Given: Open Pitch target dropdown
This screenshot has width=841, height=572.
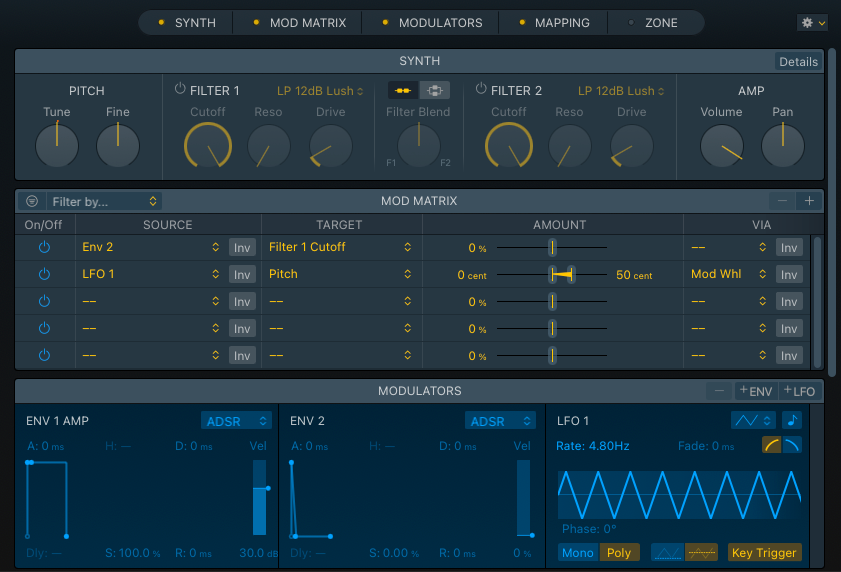Looking at the screenshot, I should (x=340, y=274).
